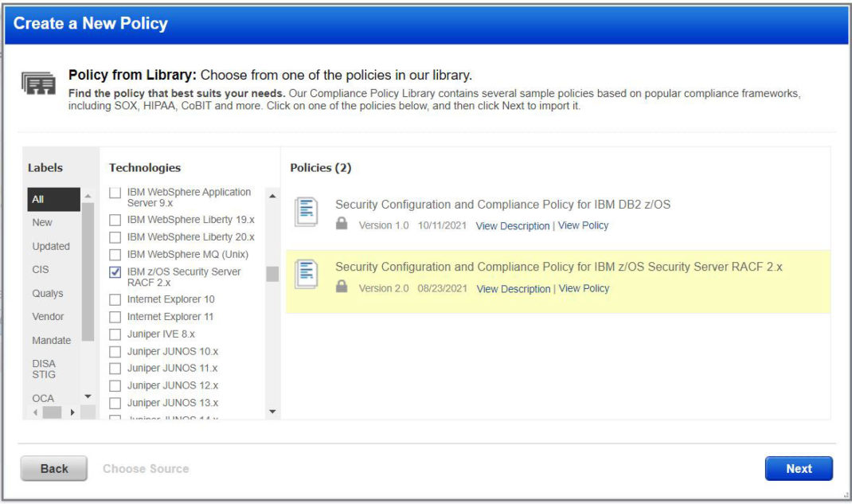
Task: Click the Labels column heading
Action: pyautogui.click(x=45, y=168)
